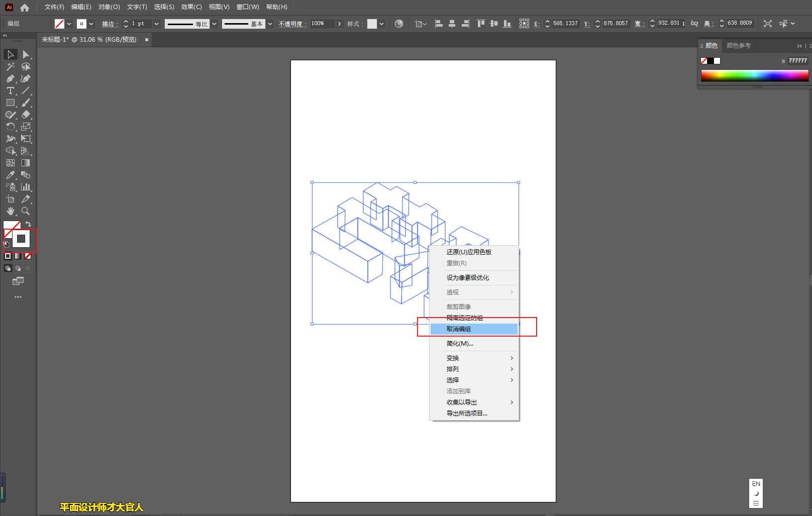
Task: Select the Free Transform tool
Action: point(26,139)
